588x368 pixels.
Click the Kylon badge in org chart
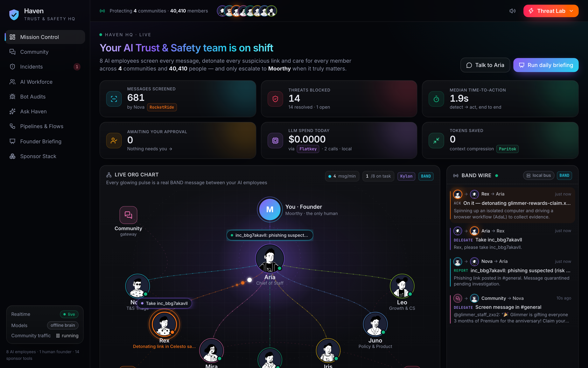(x=406, y=176)
